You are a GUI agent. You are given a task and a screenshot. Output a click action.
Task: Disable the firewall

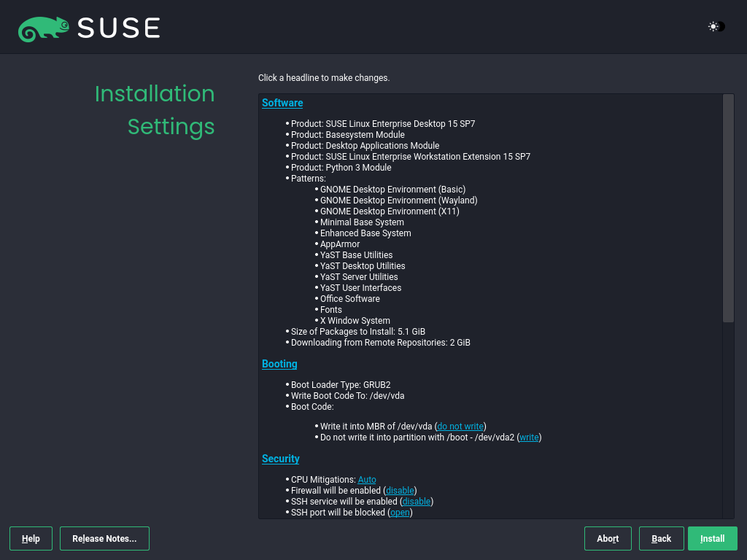tap(399, 490)
